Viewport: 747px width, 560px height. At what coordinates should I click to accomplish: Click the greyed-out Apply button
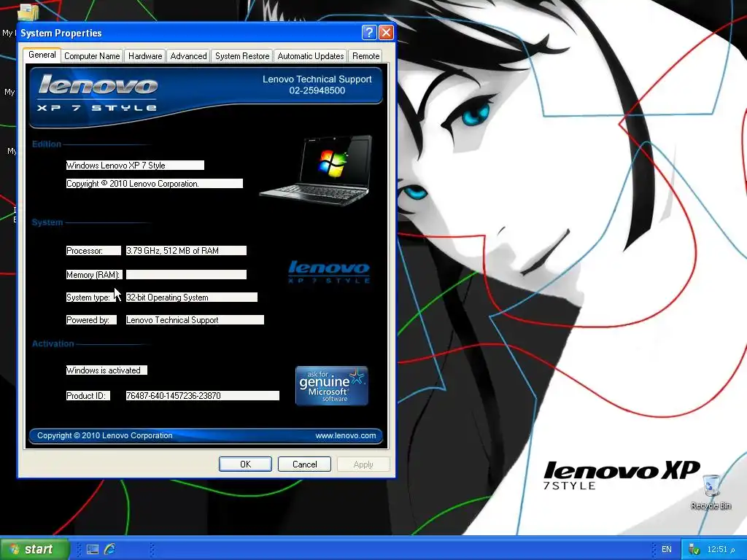[363, 464]
